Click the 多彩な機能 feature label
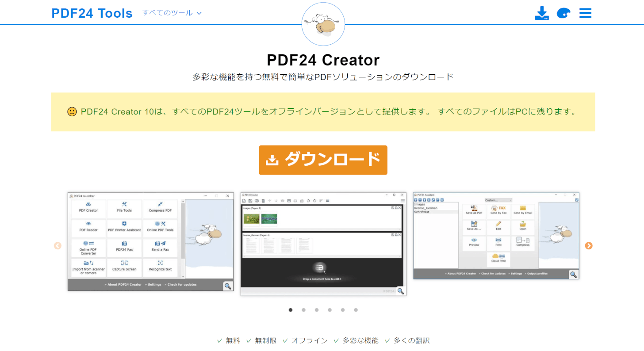 click(x=360, y=340)
